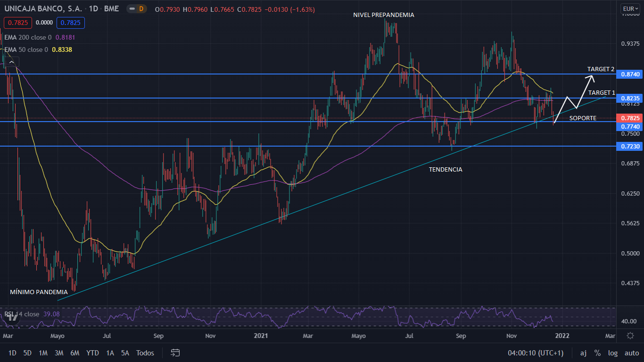Select the YTD time range
The height and width of the screenshot is (362, 644).
[x=92, y=353]
